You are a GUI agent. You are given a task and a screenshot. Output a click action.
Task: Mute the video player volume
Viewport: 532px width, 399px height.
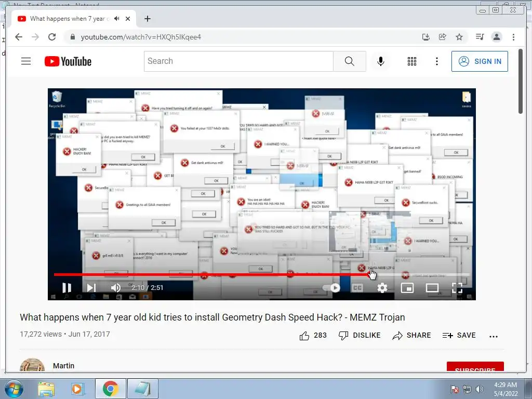pyautogui.click(x=116, y=288)
